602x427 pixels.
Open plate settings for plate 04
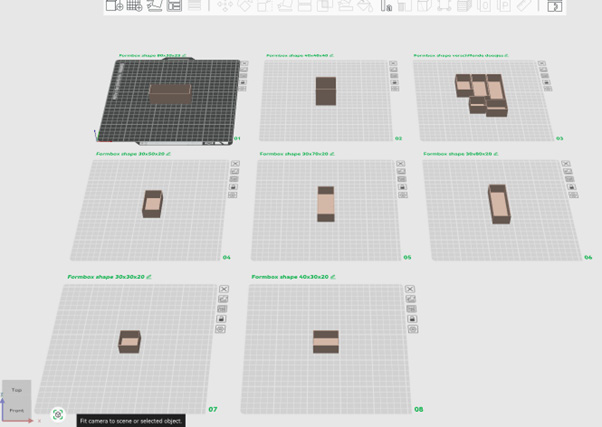click(x=232, y=195)
